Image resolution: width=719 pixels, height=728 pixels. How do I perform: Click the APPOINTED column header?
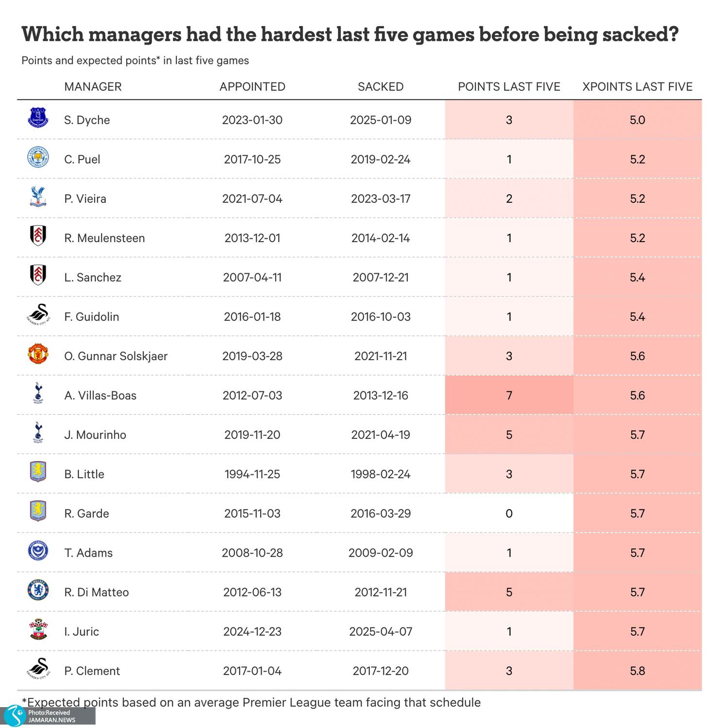coord(252,87)
